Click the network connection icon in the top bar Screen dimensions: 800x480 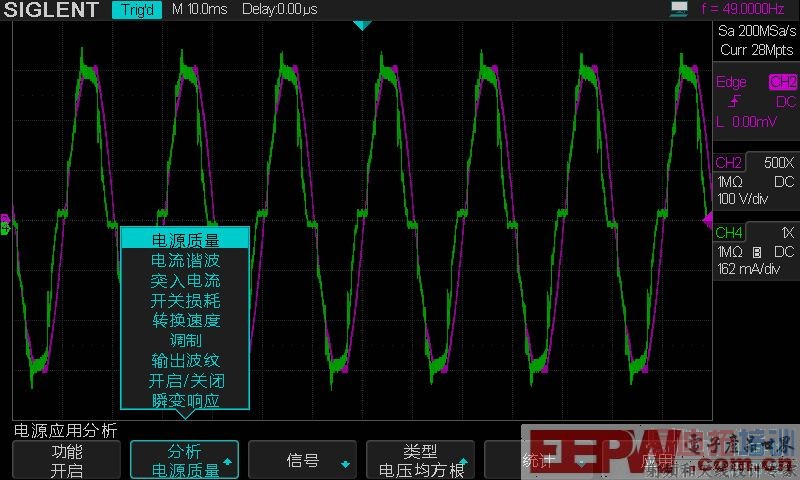(x=679, y=9)
